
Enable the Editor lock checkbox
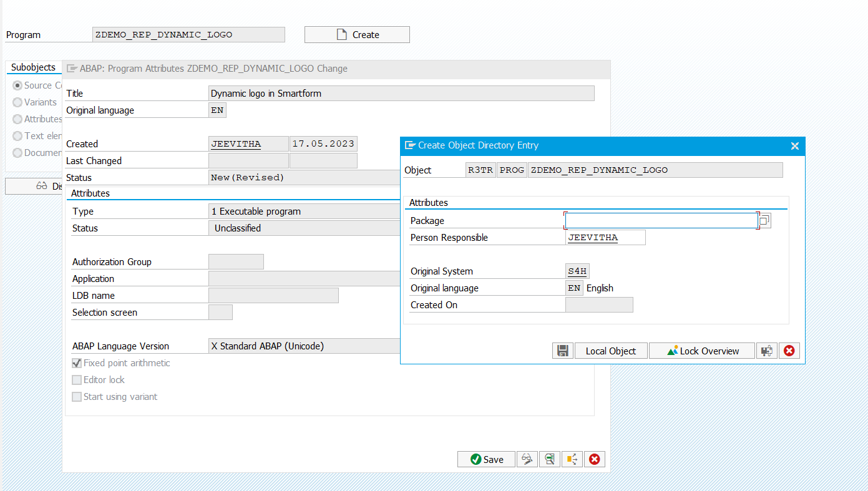tap(77, 380)
